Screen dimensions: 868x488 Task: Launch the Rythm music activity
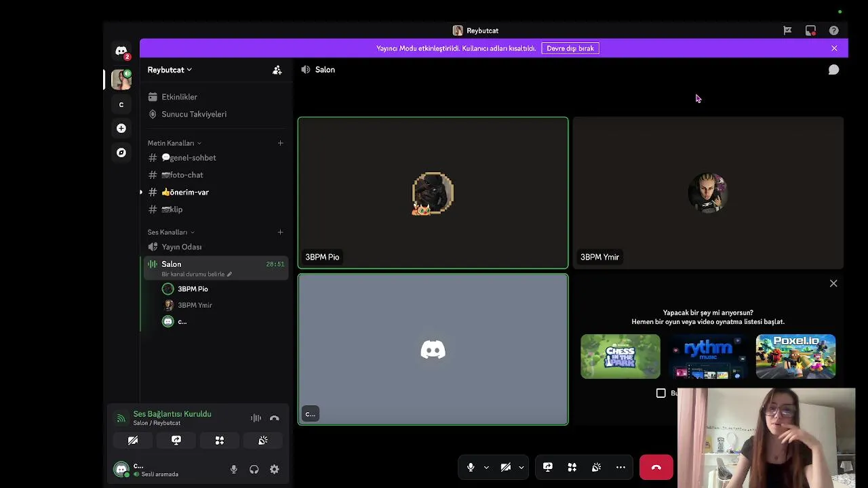click(708, 357)
